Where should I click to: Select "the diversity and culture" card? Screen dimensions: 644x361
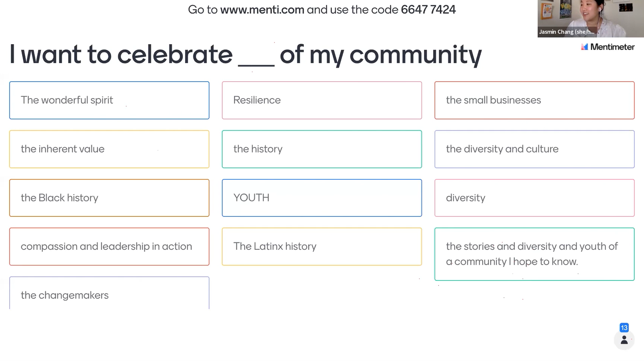point(534,149)
